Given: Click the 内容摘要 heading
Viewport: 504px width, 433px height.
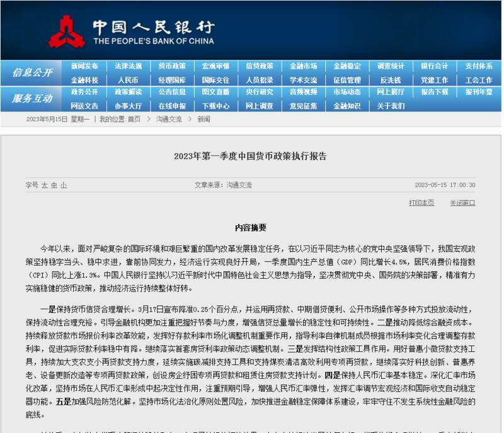Looking at the screenshot, I should click(251, 228).
